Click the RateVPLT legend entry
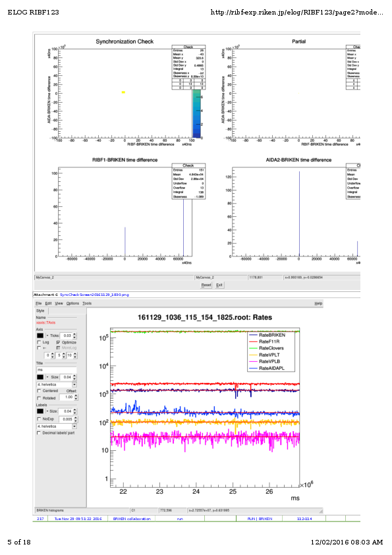This screenshot has width=392, height=555. (269, 355)
